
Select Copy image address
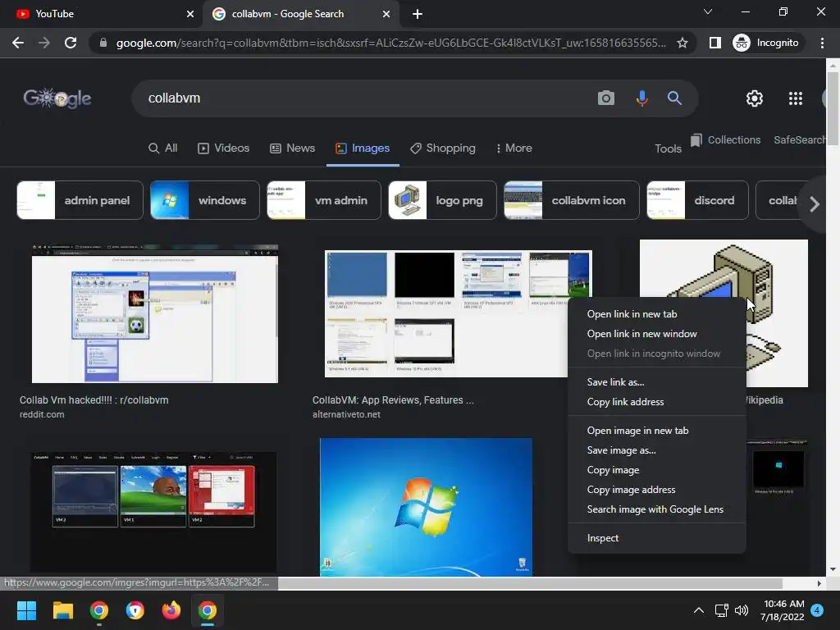coord(657,490)
